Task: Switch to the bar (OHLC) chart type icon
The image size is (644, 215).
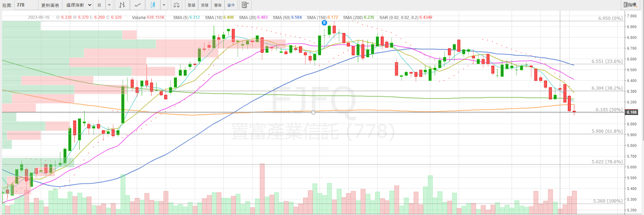Action: 122,5
